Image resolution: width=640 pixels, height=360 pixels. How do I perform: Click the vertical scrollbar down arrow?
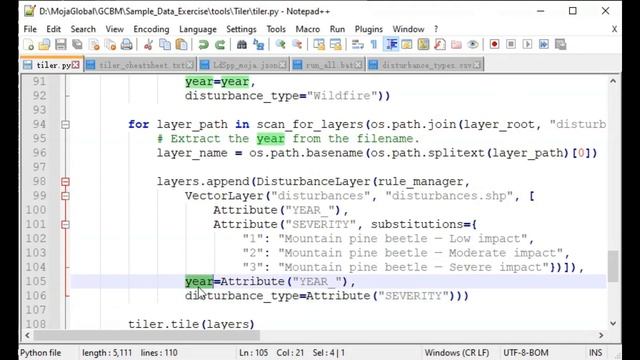(x=613, y=324)
